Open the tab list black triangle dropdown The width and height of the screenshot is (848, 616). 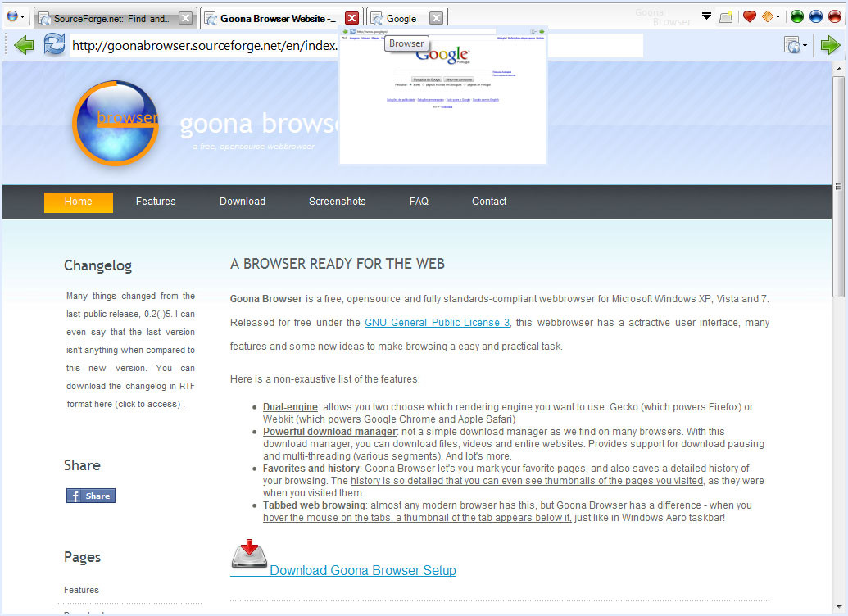pos(706,16)
